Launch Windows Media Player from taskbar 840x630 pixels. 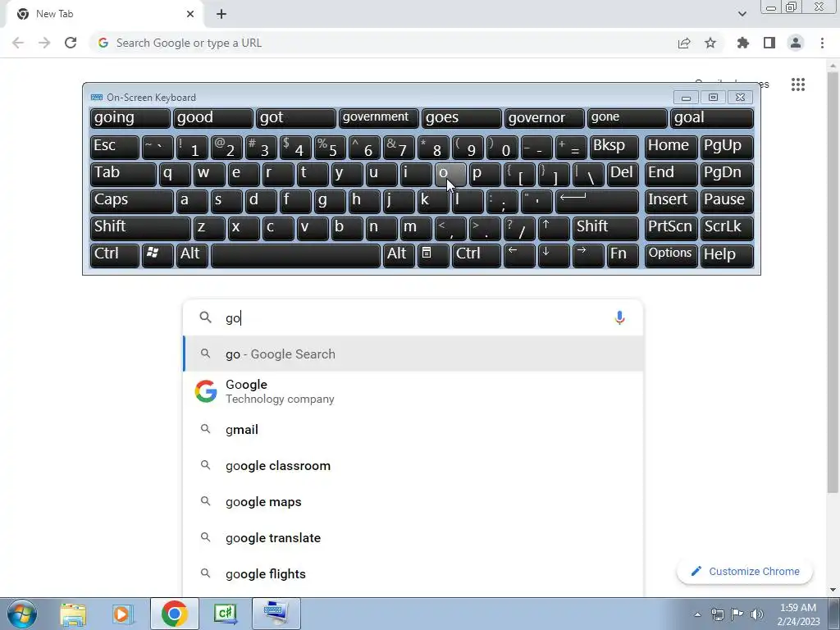pos(123,614)
